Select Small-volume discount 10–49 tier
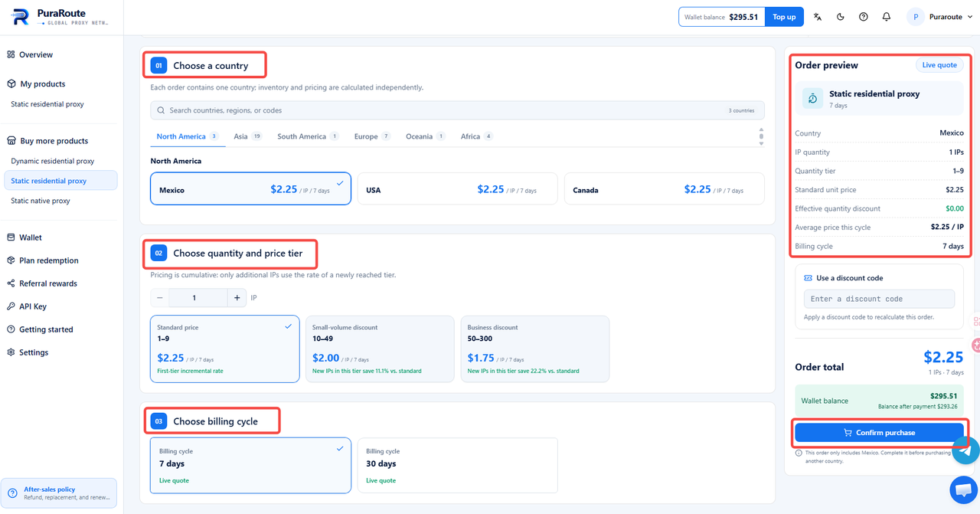 pyautogui.click(x=380, y=349)
